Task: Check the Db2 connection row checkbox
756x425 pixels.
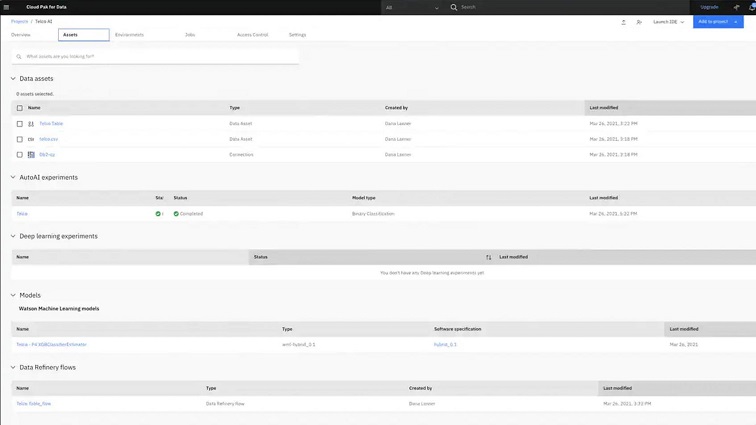Action: click(20, 155)
